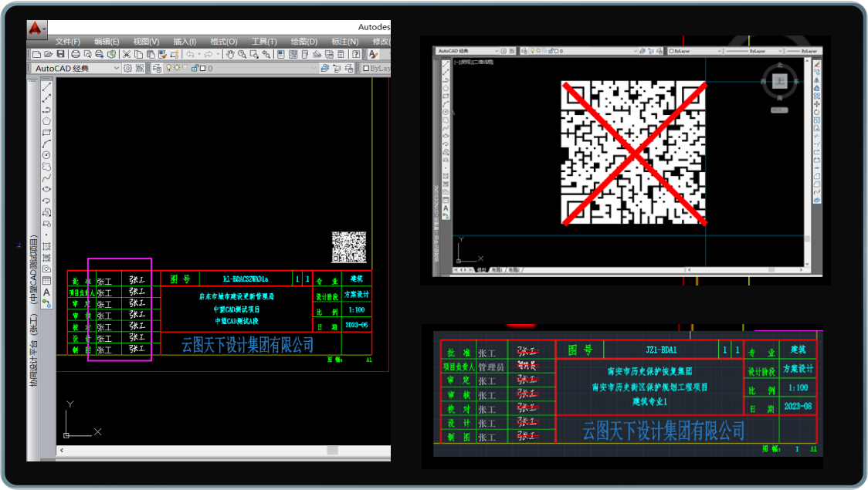Click the Plot printer icon
The image size is (868, 490).
pos(75,54)
